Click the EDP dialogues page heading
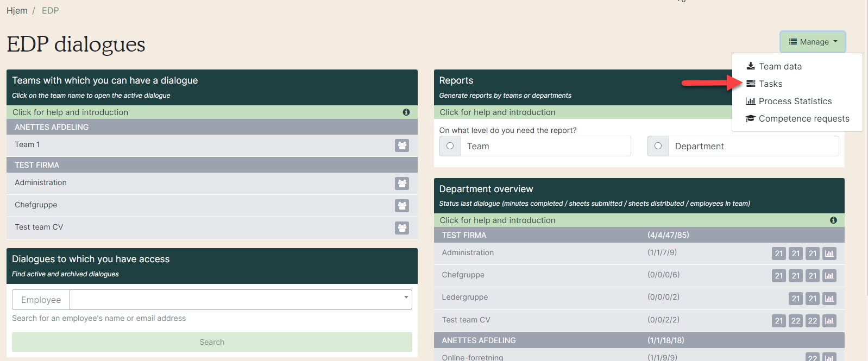868x361 pixels. [76, 44]
